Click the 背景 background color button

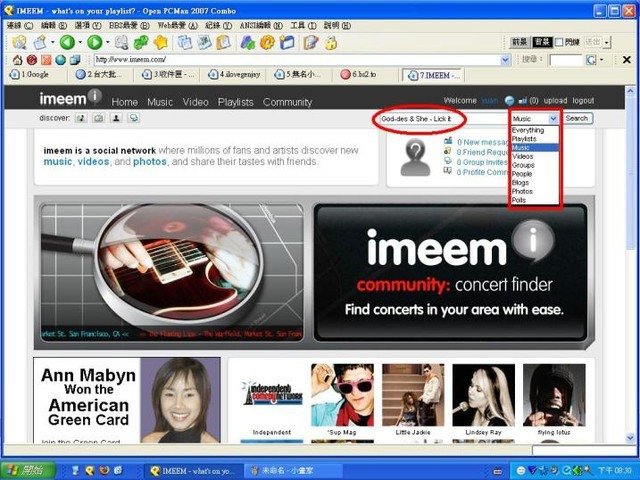click(542, 42)
